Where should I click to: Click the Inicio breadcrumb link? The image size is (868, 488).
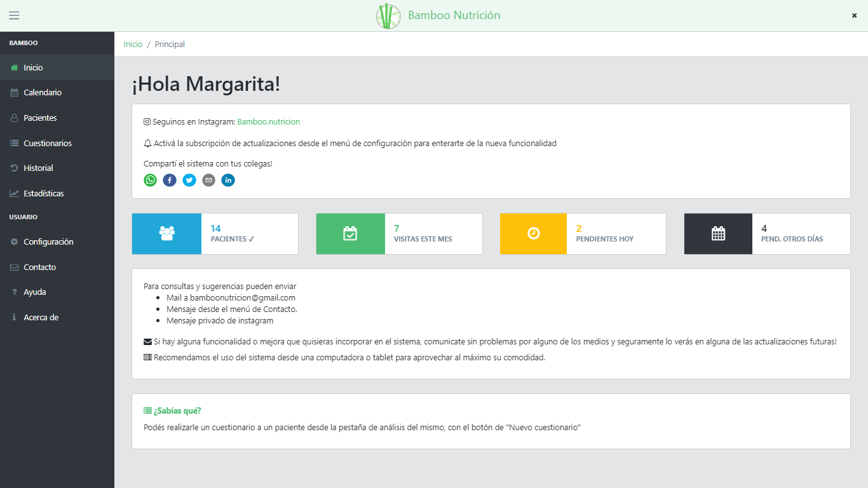133,44
